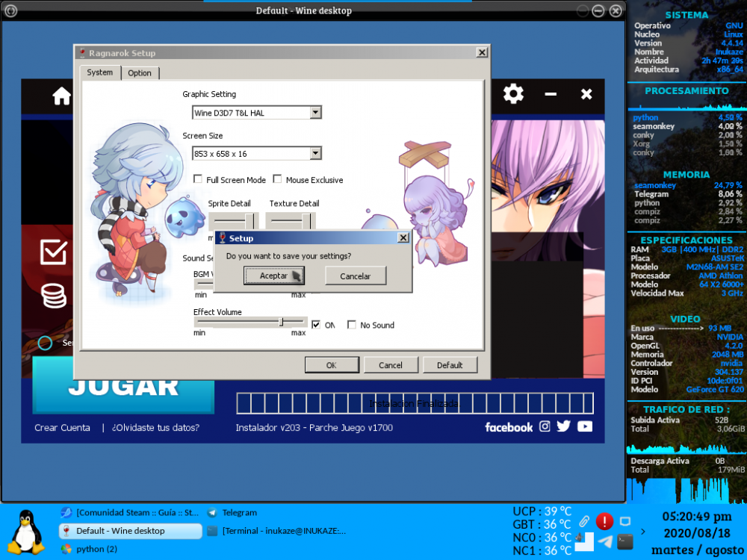
Task: Click the launcher home icon
Action: click(x=61, y=96)
